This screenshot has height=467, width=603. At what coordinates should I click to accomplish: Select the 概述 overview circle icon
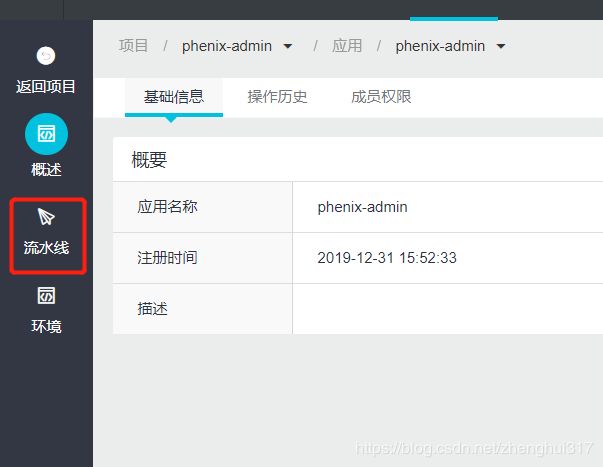point(46,134)
